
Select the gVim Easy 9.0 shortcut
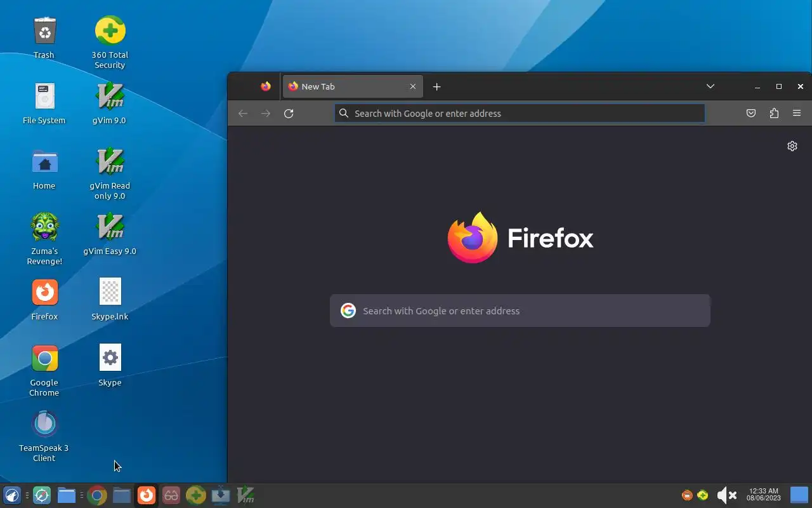[110, 234]
